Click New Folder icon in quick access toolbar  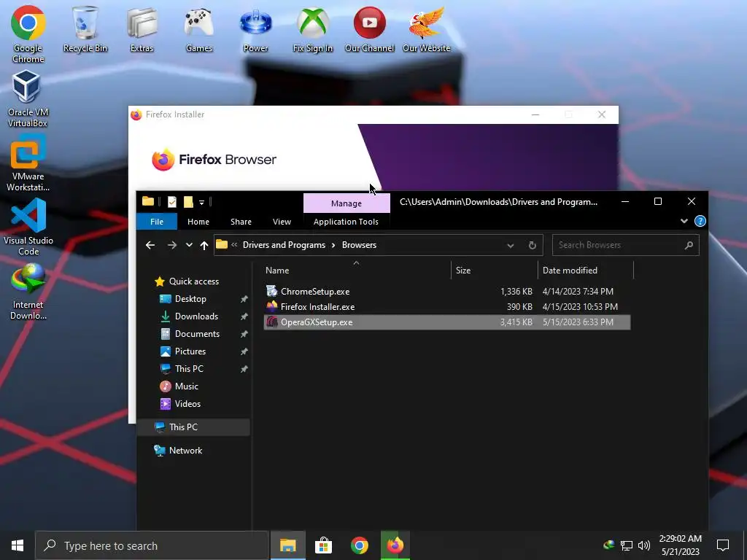click(x=188, y=202)
